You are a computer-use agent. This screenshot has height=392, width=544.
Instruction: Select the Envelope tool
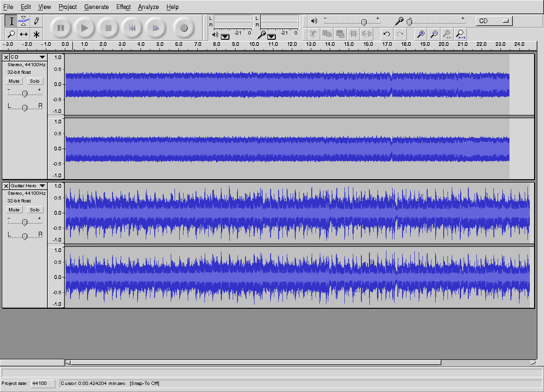click(24, 21)
